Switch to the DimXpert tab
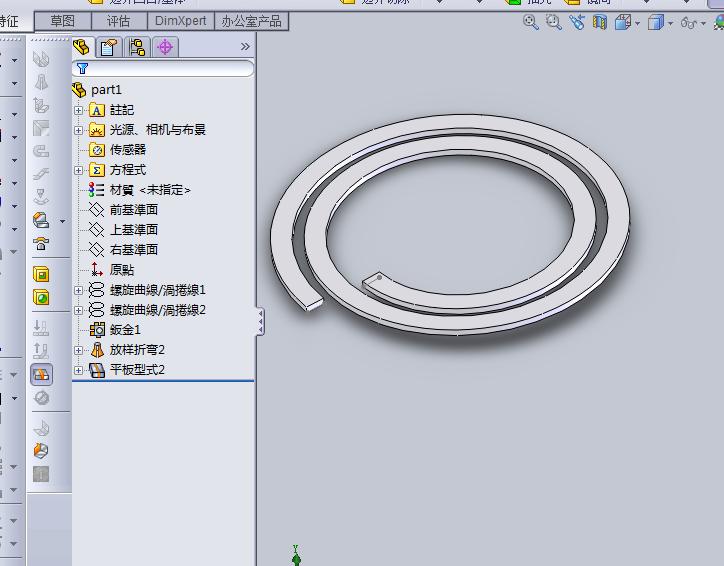 click(181, 21)
